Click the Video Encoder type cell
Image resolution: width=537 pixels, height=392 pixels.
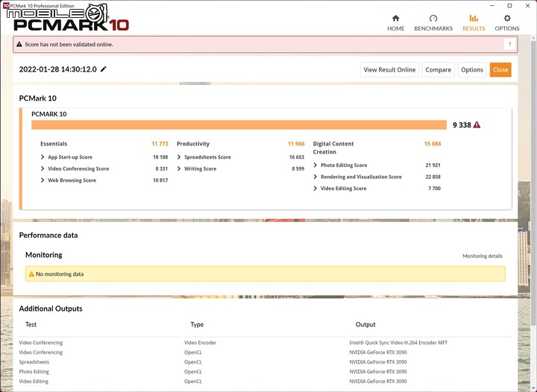click(x=200, y=342)
